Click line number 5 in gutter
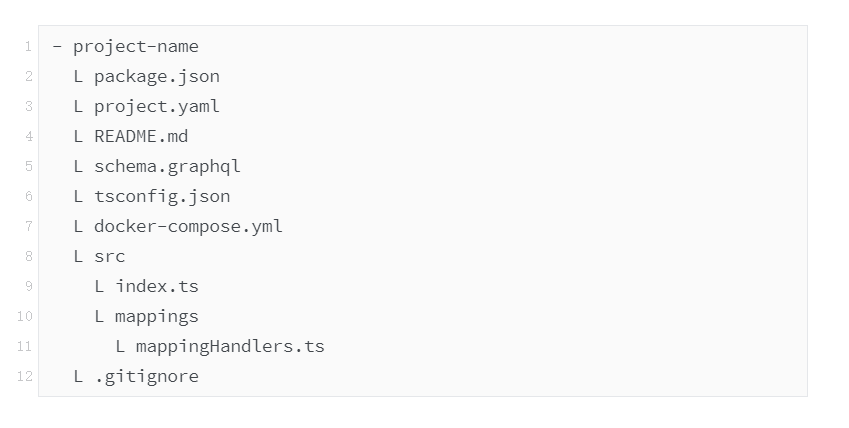 [28, 166]
